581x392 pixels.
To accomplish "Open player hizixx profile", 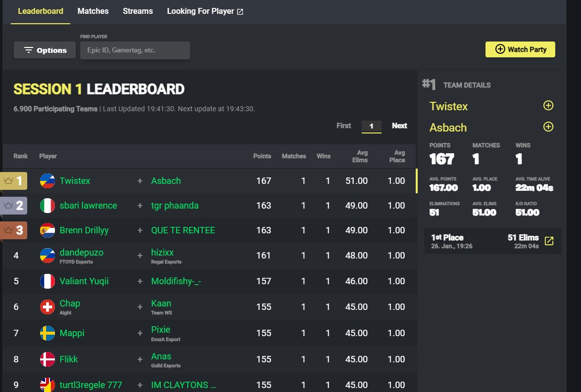I will [162, 253].
